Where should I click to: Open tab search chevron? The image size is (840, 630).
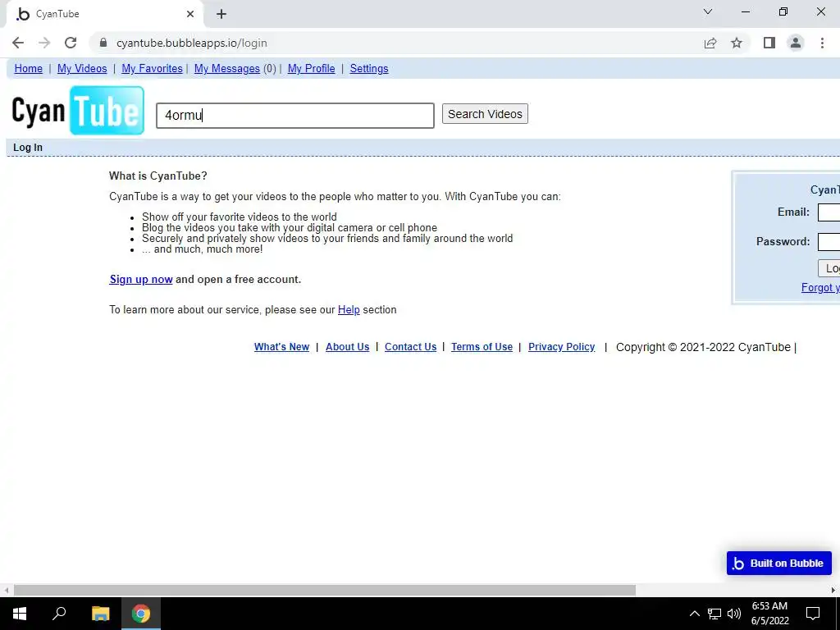point(708,11)
